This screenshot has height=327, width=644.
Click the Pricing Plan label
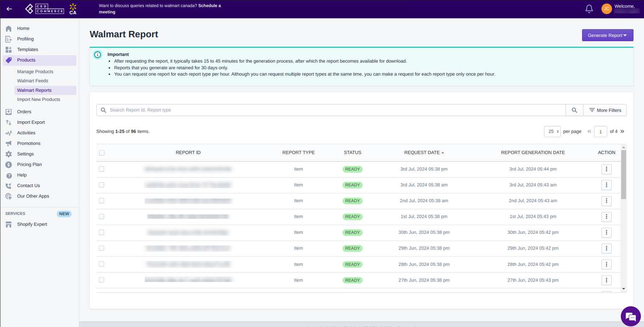tap(29, 165)
